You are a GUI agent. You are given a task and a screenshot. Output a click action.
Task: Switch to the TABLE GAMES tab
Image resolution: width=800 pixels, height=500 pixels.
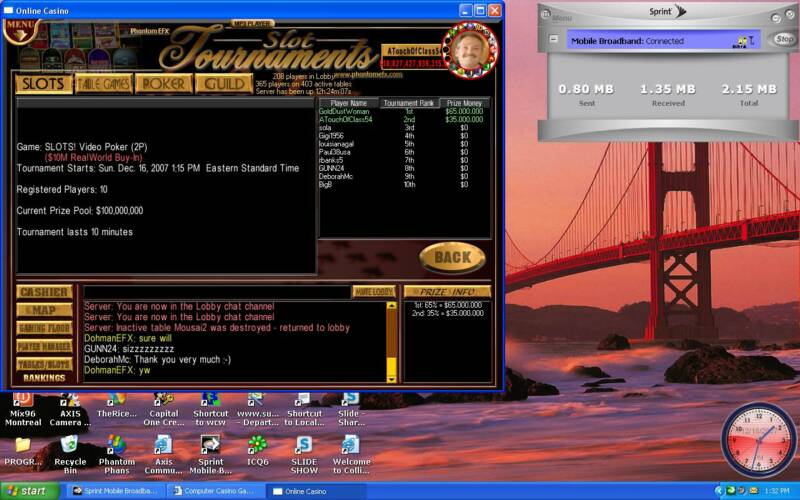click(x=104, y=84)
